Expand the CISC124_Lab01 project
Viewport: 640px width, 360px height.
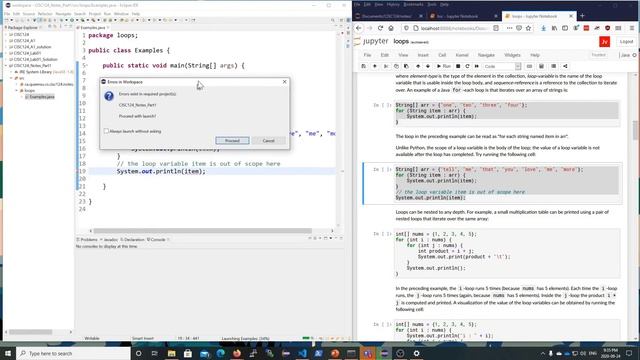(x=6, y=53)
